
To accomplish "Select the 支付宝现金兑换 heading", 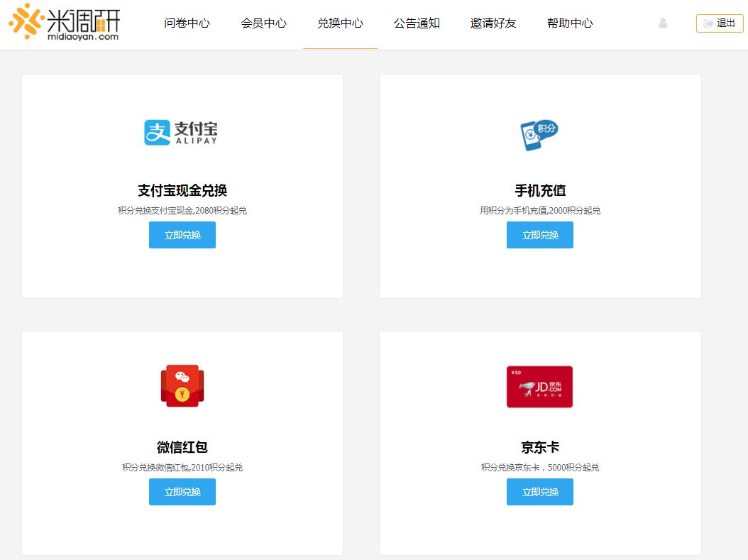I will click(x=182, y=190).
